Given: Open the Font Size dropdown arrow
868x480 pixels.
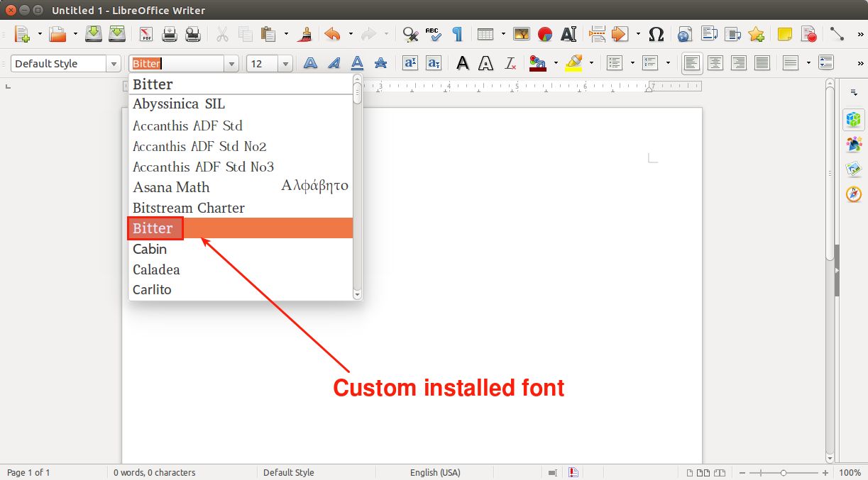Looking at the screenshot, I should coord(285,64).
